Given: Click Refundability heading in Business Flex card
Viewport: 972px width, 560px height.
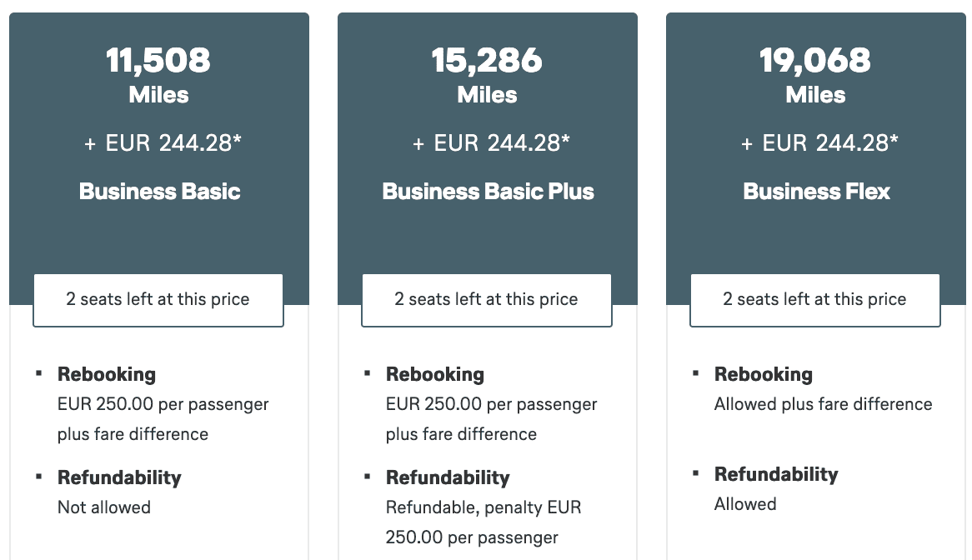Looking at the screenshot, I should point(776,475).
